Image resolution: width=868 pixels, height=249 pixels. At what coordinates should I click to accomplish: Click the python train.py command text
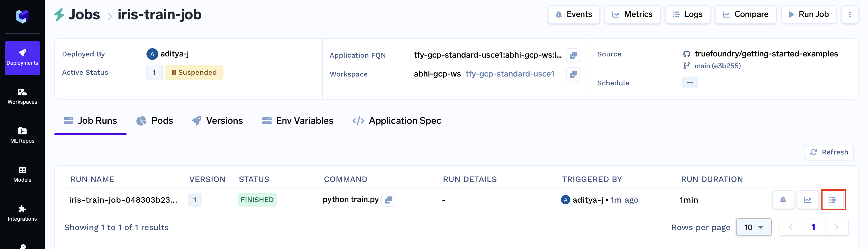click(x=350, y=199)
